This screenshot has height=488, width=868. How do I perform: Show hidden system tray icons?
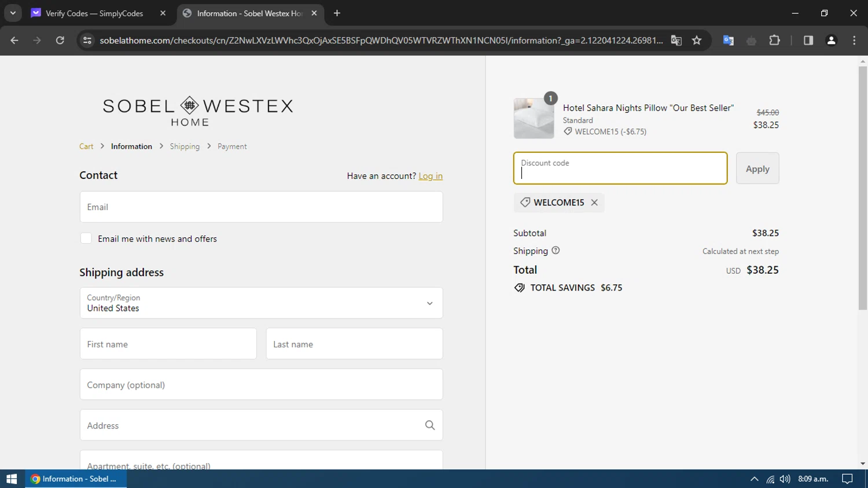[754, 479]
